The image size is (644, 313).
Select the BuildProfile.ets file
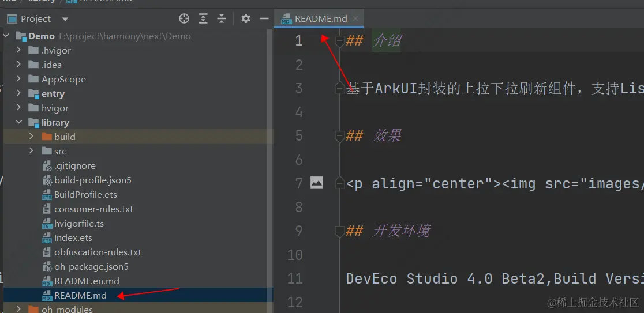pos(85,194)
